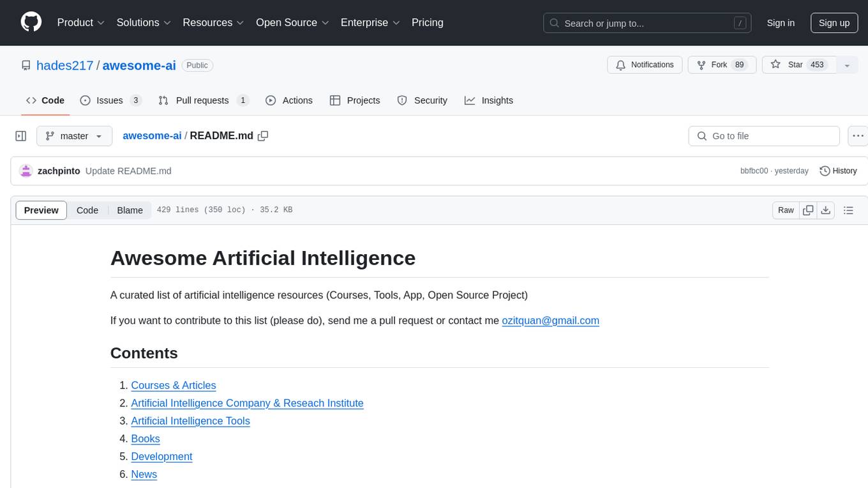Open commit bbfbc00
The height and width of the screenshot is (488, 868).
click(754, 171)
